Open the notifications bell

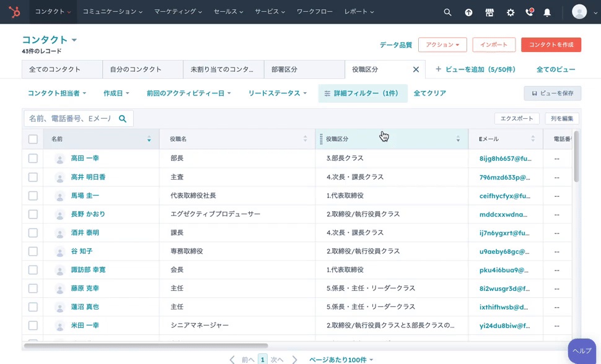pos(547,12)
